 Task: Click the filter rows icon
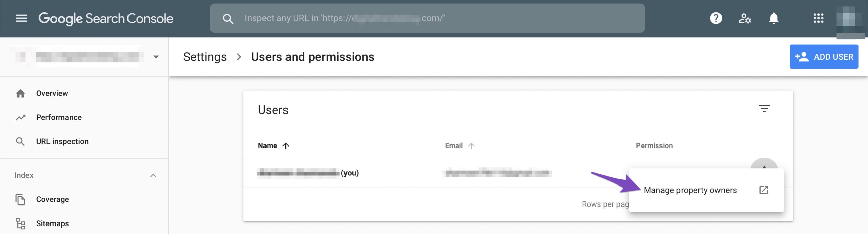click(764, 109)
